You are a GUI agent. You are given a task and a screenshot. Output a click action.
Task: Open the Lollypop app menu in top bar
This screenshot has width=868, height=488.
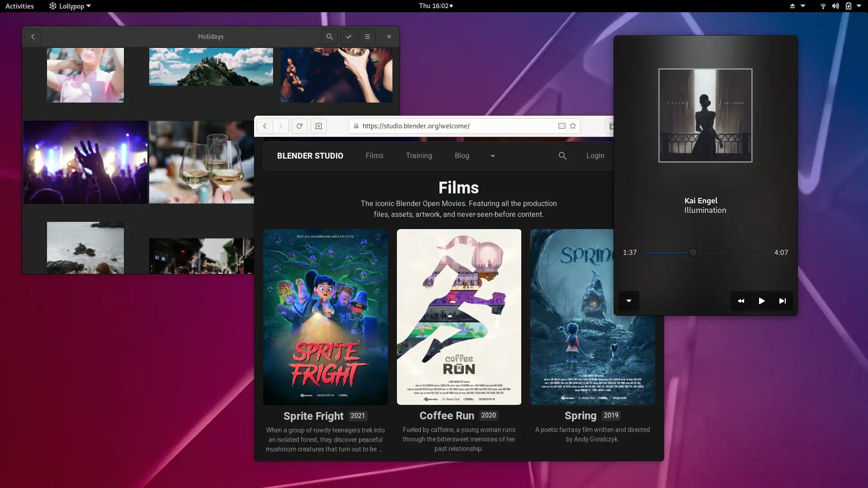tap(70, 6)
